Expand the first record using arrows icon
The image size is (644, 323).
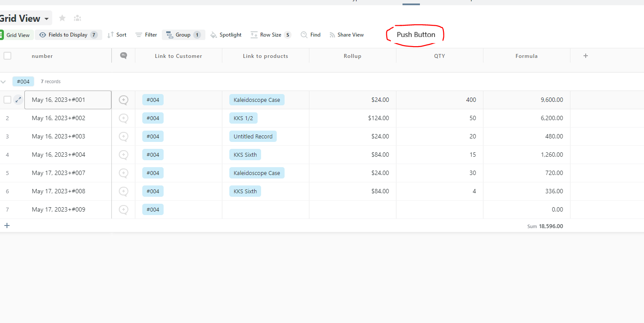tap(18, 100)
